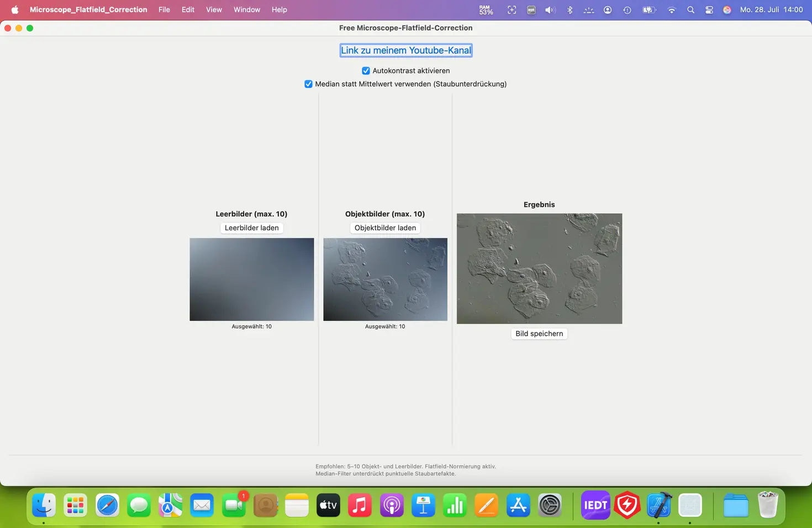Click the Objektbilder preview thumbnail

point(385,279)
